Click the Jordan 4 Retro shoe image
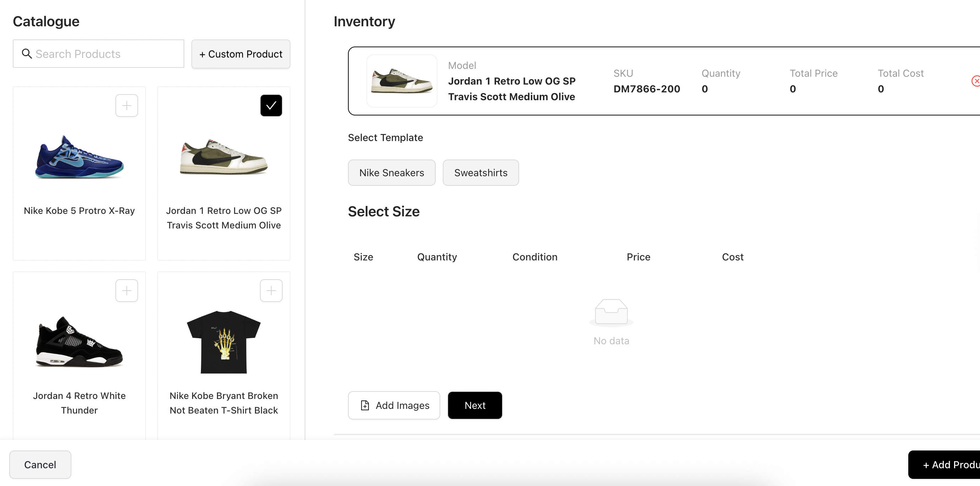This screenshot has height=486, width=980. coord(79,342)
